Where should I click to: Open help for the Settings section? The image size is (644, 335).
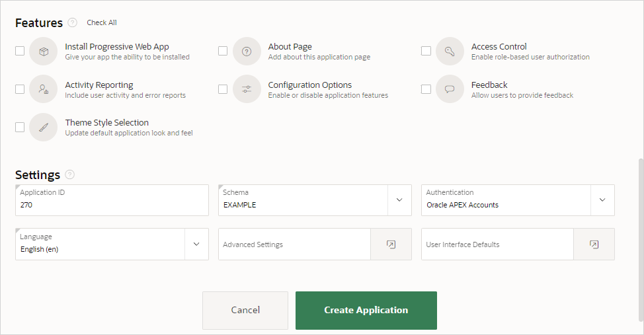70,174
